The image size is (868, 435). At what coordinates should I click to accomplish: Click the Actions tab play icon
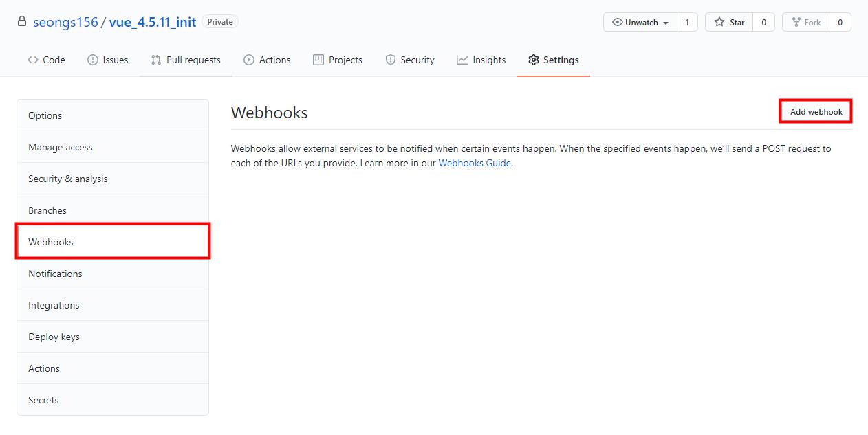[x=249, y=60]
